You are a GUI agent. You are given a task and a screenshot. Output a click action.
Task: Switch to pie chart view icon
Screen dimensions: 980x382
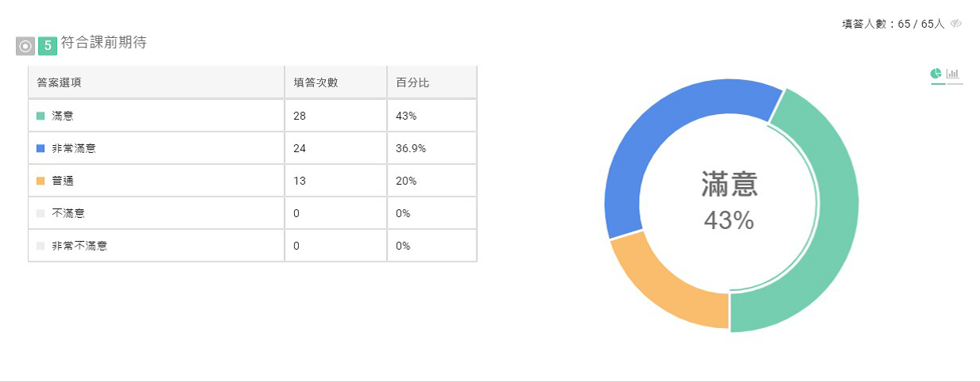pyautogui.click(x=936, y=74)
